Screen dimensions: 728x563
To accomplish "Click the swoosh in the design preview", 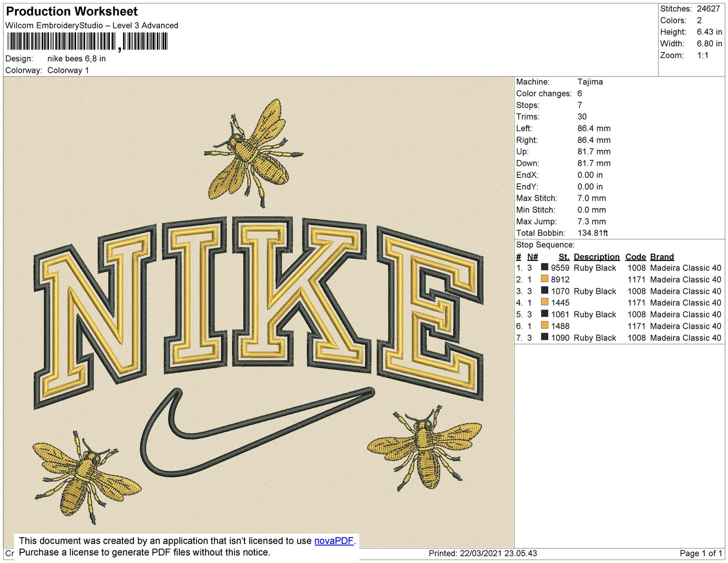I will tap(257, 432).
